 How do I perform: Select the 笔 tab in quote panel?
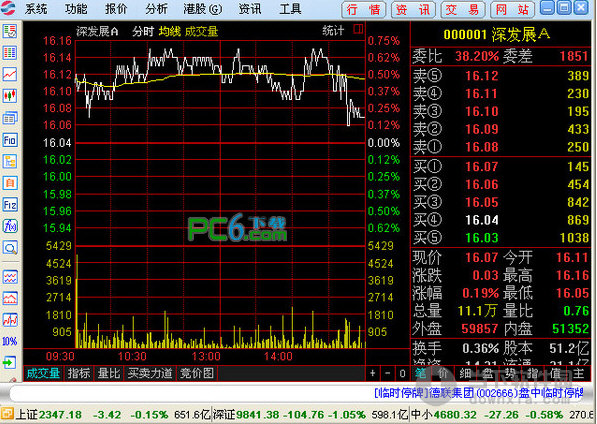[420, 373]
